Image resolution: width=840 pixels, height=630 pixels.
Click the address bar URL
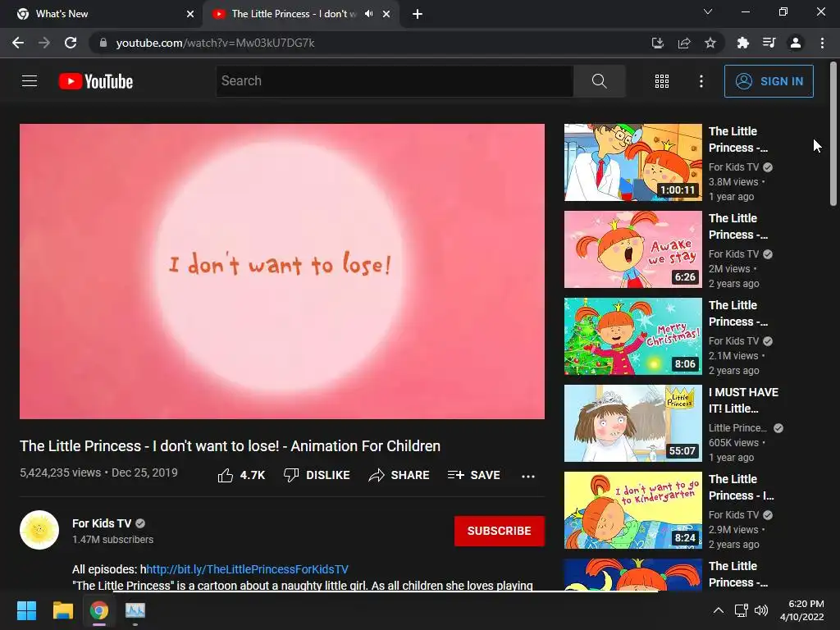216,43
